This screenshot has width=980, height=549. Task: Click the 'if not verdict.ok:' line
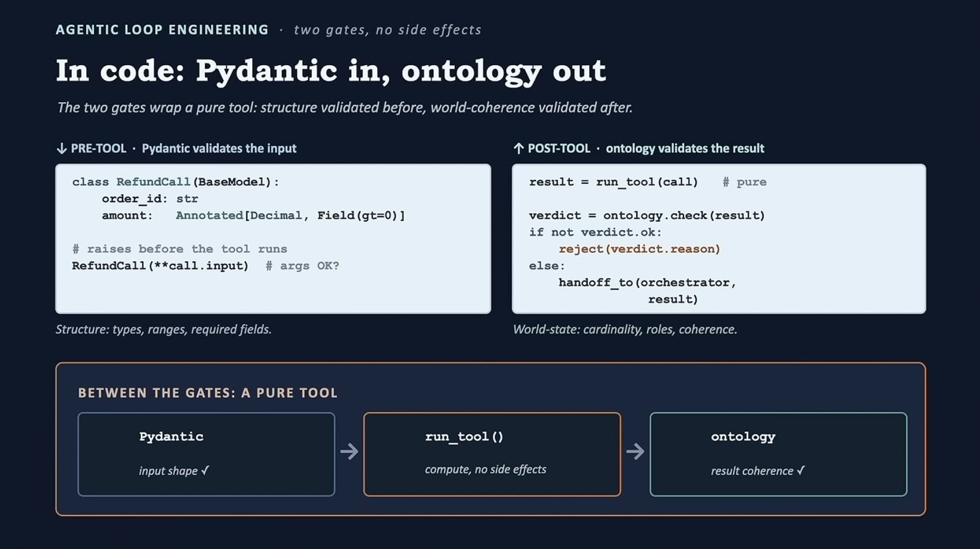(x=595, y=233)
